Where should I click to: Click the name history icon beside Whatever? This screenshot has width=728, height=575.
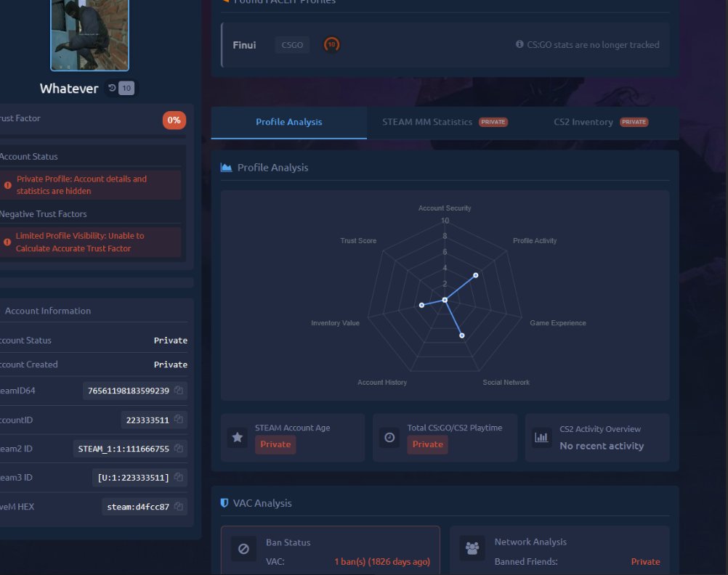tap(112, 88)
